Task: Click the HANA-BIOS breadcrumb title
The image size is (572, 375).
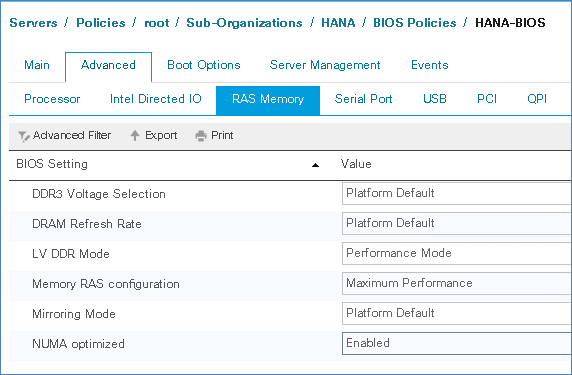Action: (510, 23)
